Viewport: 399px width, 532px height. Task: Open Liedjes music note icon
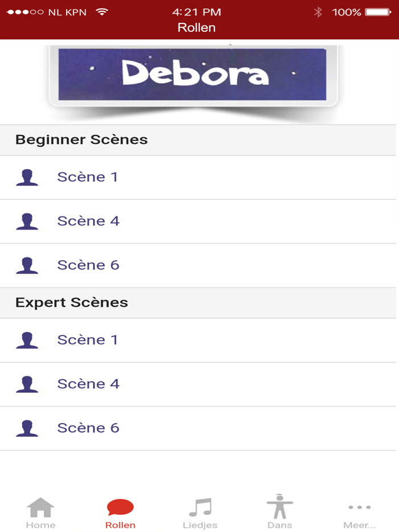click(200, 507)
